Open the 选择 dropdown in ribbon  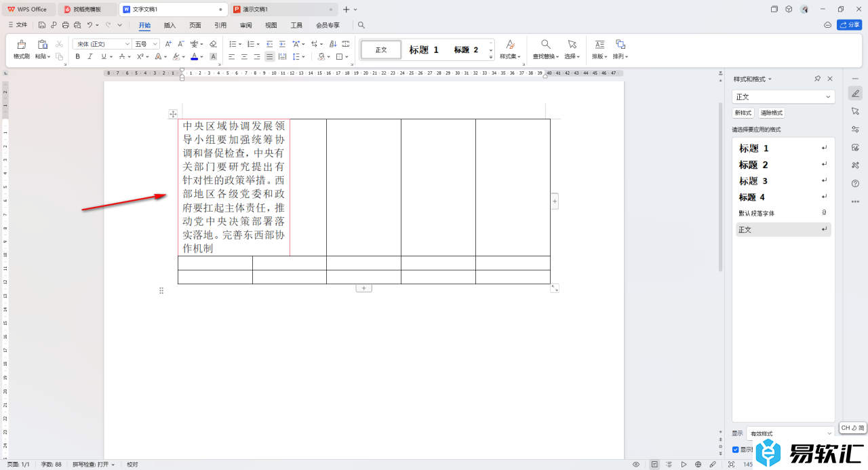[572, 56]
